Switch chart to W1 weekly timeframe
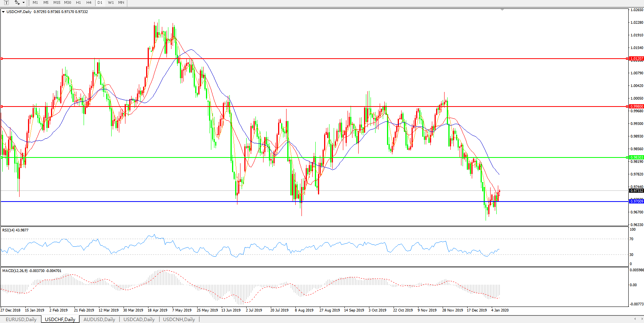This screenshot has height=323, width=644. pos(111,3)
